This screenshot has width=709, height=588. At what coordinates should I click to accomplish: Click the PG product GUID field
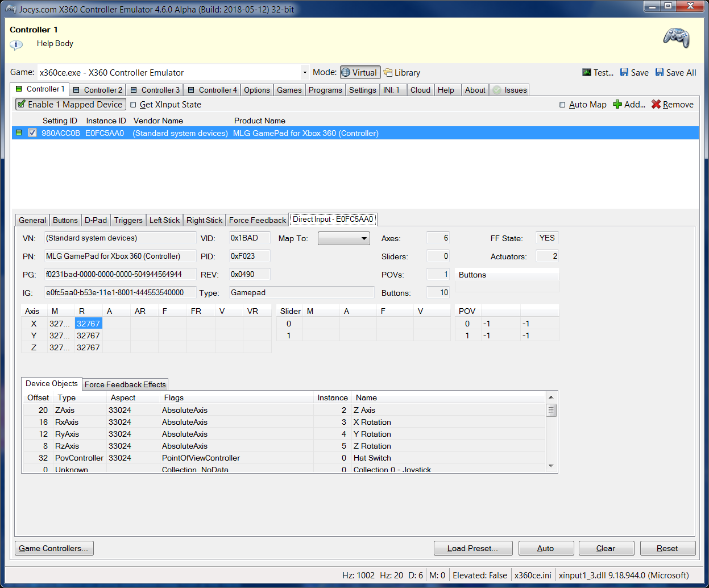tap(120, 274)
